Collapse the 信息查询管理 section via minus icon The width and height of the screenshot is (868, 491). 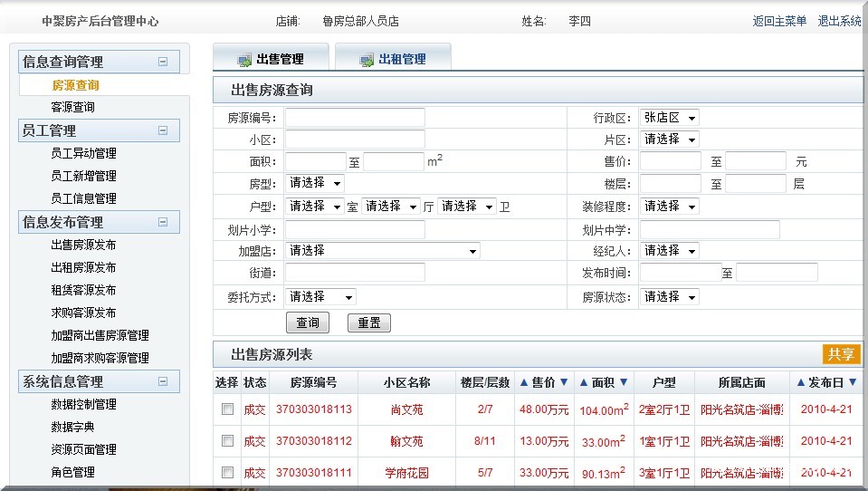[163, 62]
